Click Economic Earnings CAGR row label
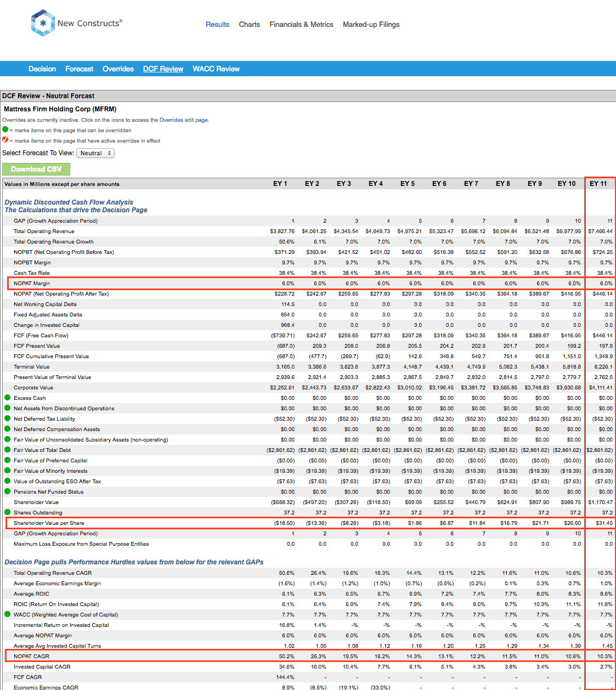Screen dimensions: 616x690 pyautogui.click(x=46, y=687)
